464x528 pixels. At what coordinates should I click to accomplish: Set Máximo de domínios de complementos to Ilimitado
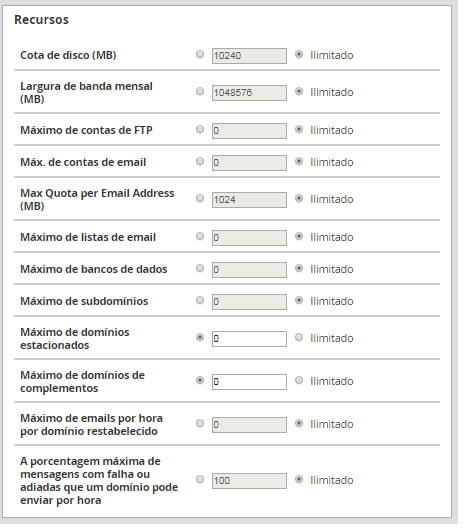click(x=299, y=381)
